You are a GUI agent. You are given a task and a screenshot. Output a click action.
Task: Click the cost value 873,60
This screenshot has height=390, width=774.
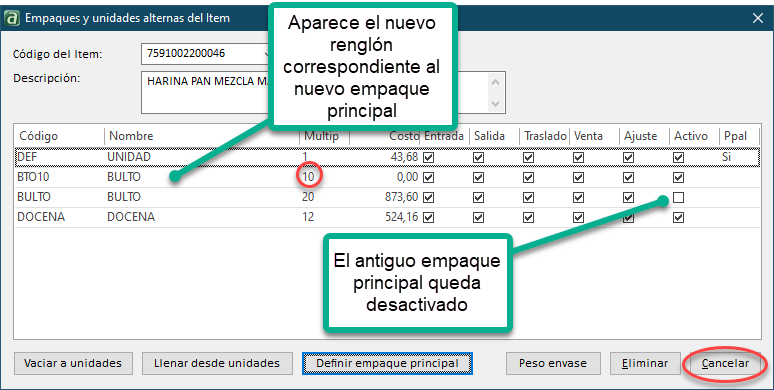click(401, 197)
